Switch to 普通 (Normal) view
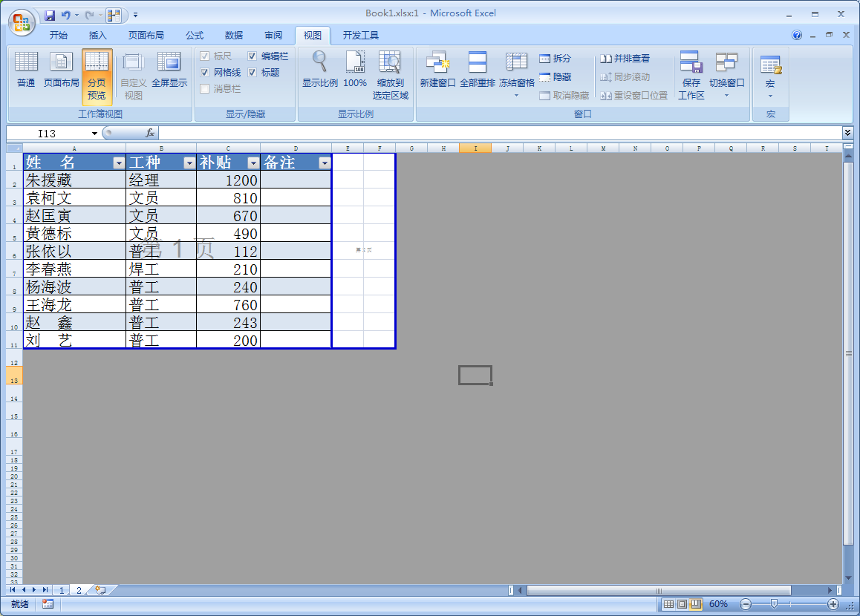 tap(26, 69)
